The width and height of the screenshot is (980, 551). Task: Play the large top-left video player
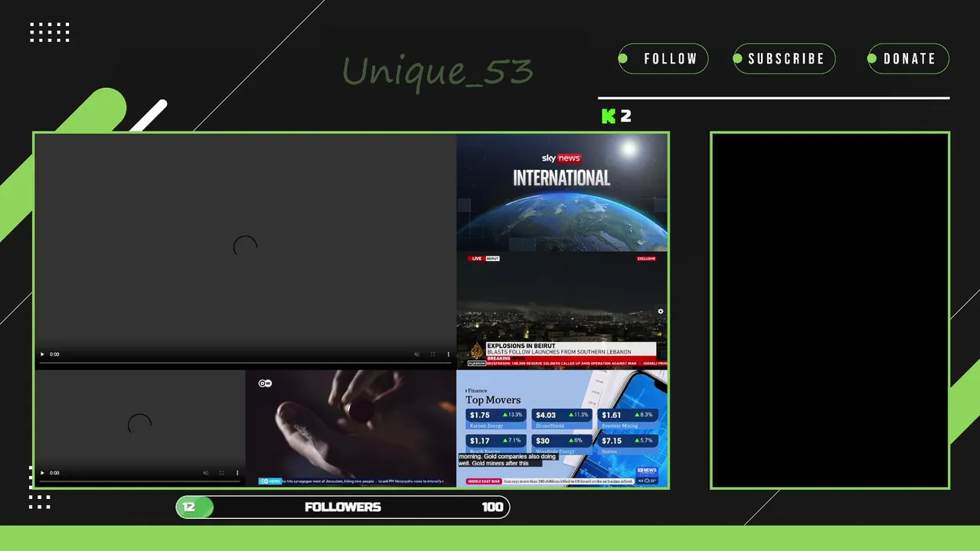coord(42,354)
